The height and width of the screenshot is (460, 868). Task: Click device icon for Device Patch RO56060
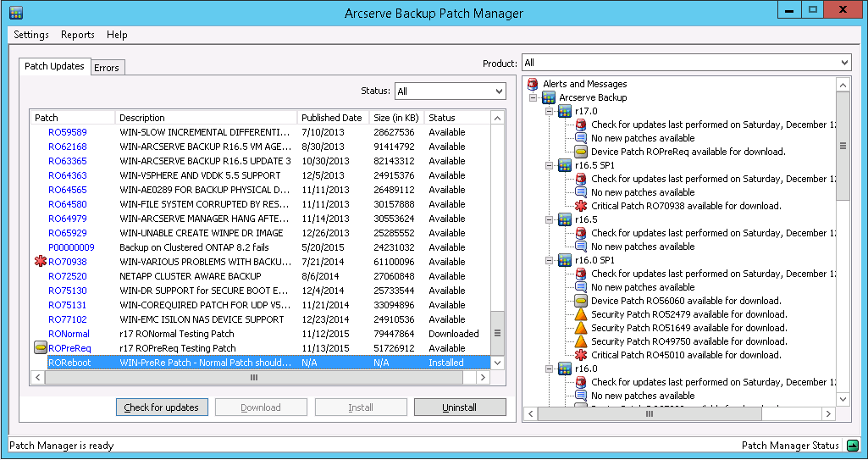pyautogui.click(x=581, y=301)
